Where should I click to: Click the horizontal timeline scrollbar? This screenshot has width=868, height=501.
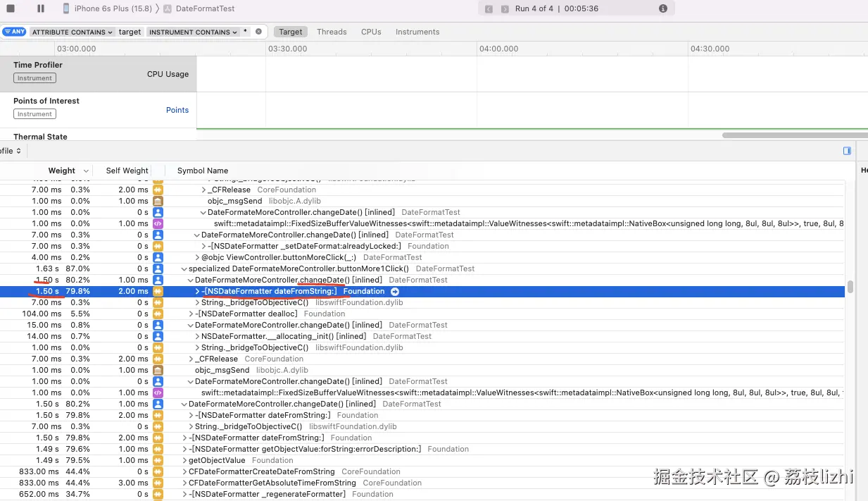795,135
